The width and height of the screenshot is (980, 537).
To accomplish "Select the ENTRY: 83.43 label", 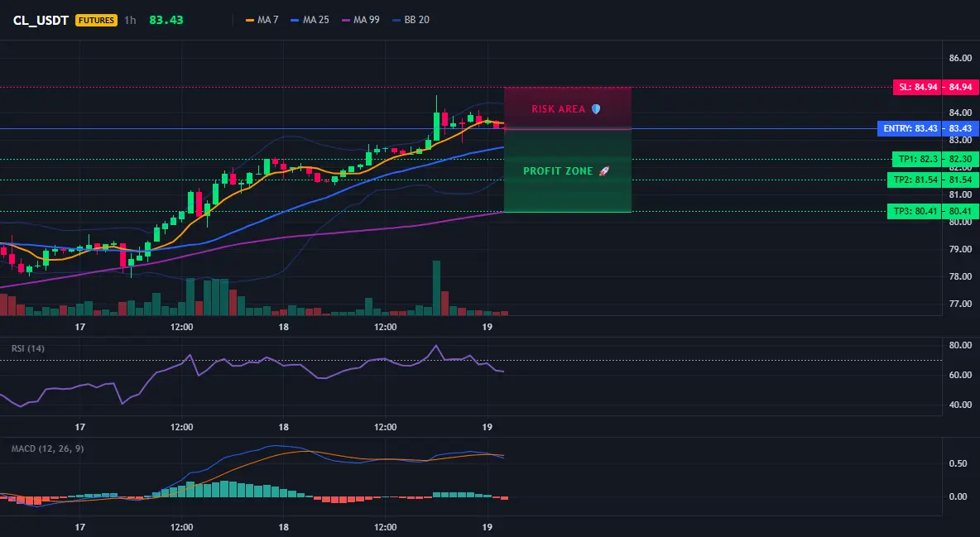I will pyautogui.click(x=910, y=129).
